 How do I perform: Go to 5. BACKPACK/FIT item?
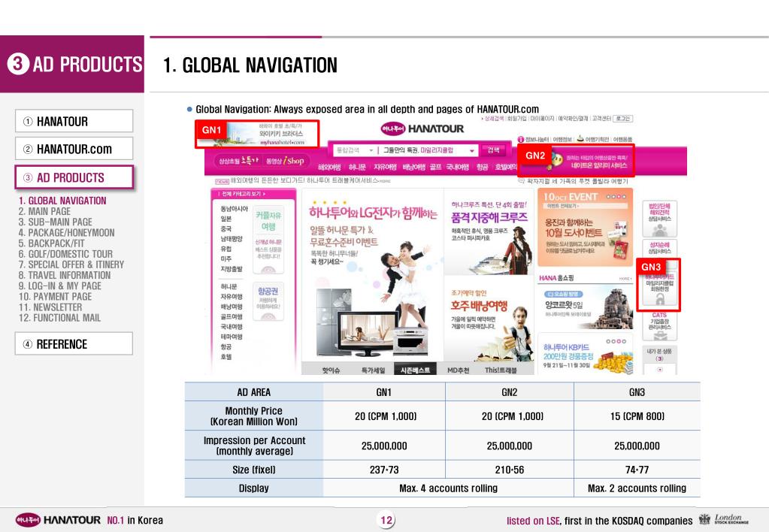[x=52, y=243]
